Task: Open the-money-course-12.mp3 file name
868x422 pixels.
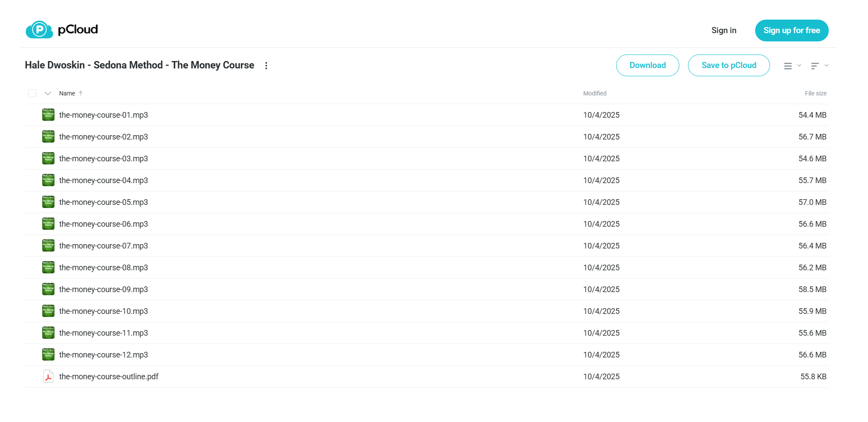Action: (104, 355)
